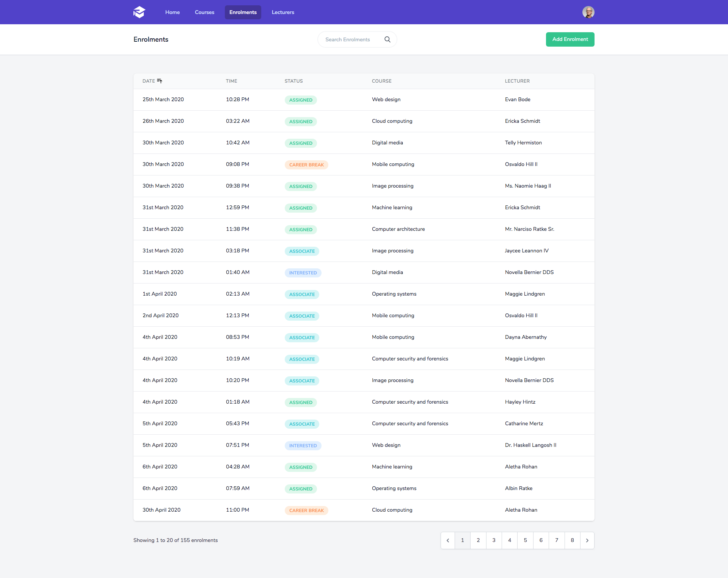Click the Add Enrolment button
Viewport: 728px width, 578px height.
(x=570, y=39)
